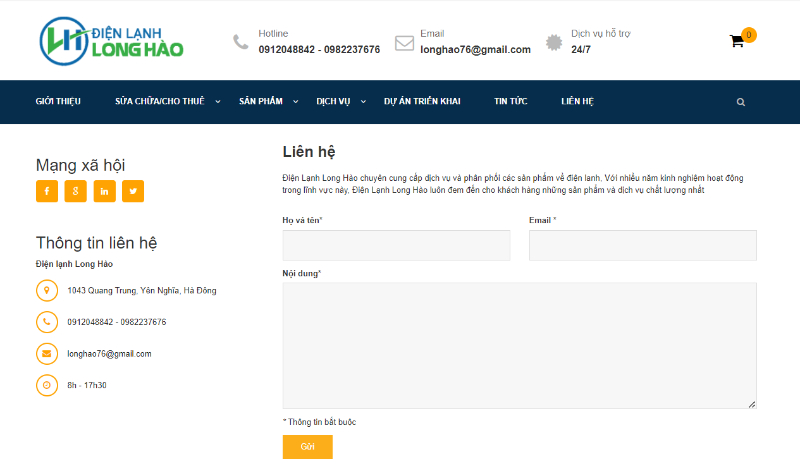Click the header hotline number 0912048842 - 0982237676

pos(319,50)
